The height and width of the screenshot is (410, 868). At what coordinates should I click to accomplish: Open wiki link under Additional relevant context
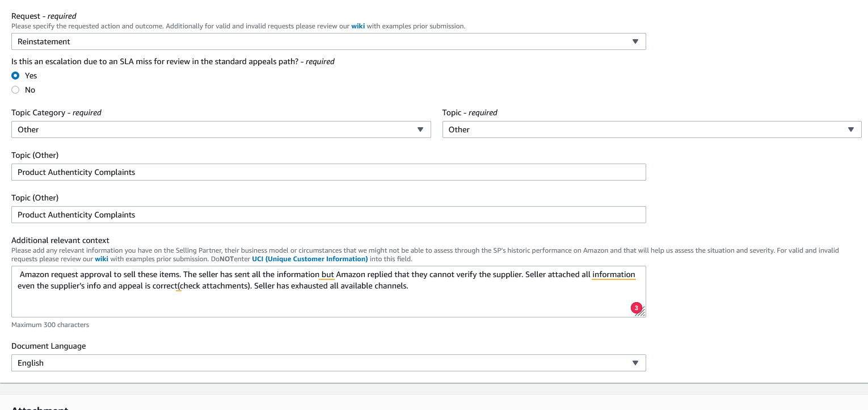(102, 259)
